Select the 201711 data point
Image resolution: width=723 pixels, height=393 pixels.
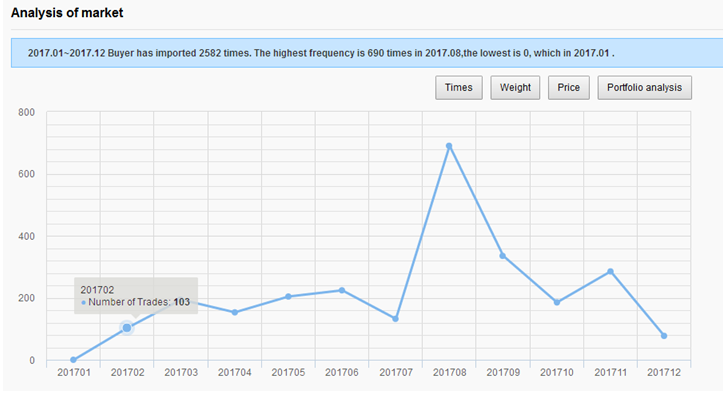click(x=610, y=272)
